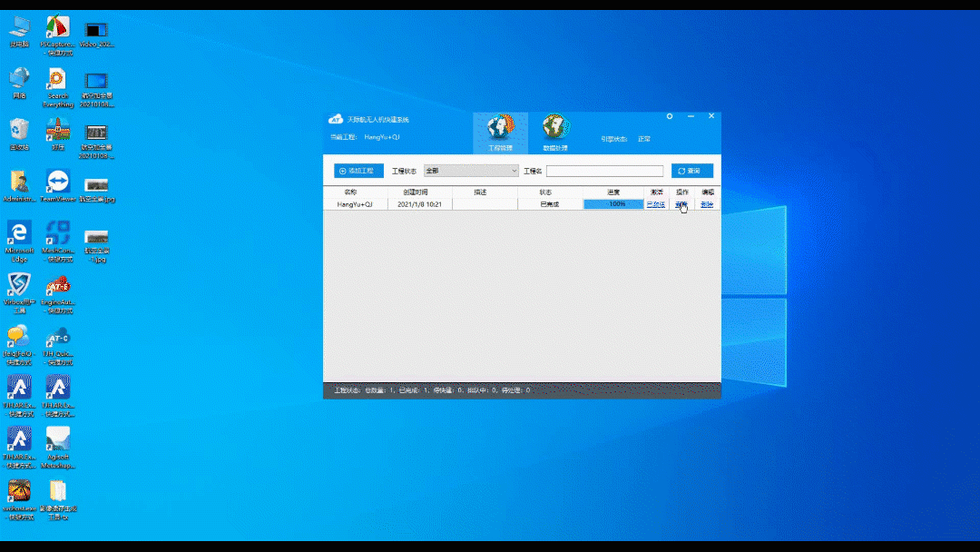Select the TeamViewer desktop icon
The width and height of the screenshot is (980, 552).
tap(58, 182)
